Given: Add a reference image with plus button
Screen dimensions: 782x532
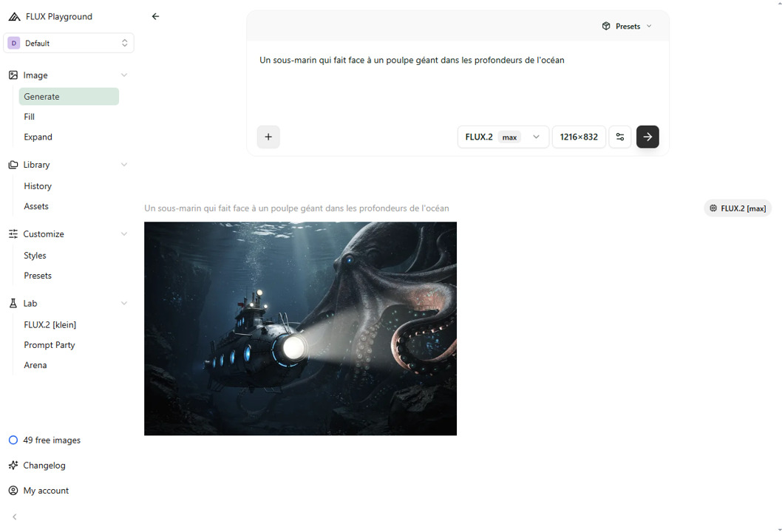Looking at the screenshot, I should pos(268,137).
